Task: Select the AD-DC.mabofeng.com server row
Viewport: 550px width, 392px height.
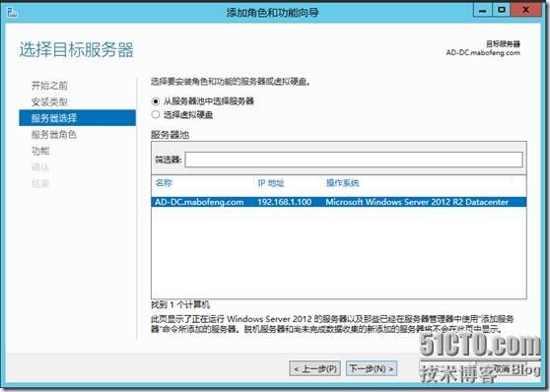Action: [x=339, y=202]
